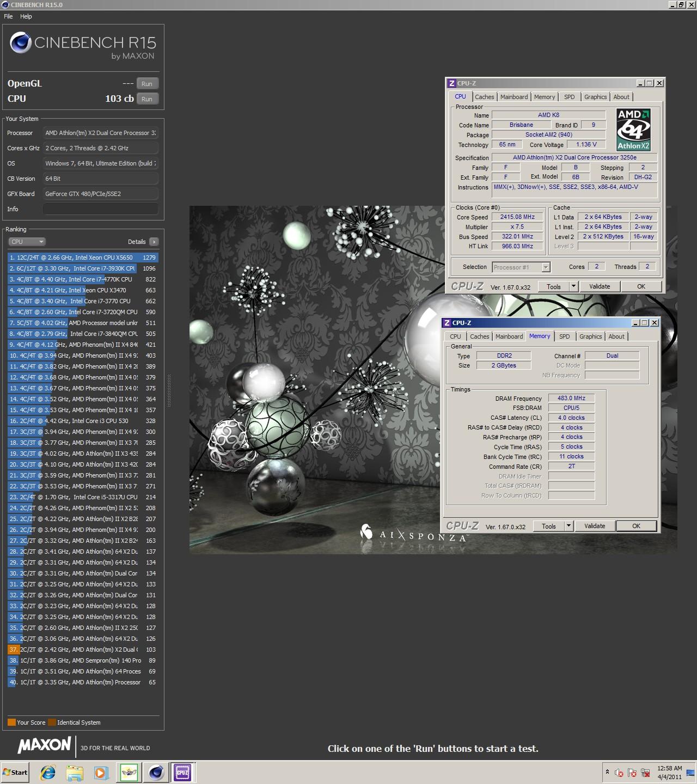Switch to Graphics tab in upper CPU-Z
Image resolution: width=697 pixels, height=784 pixels.
point(596,97)
